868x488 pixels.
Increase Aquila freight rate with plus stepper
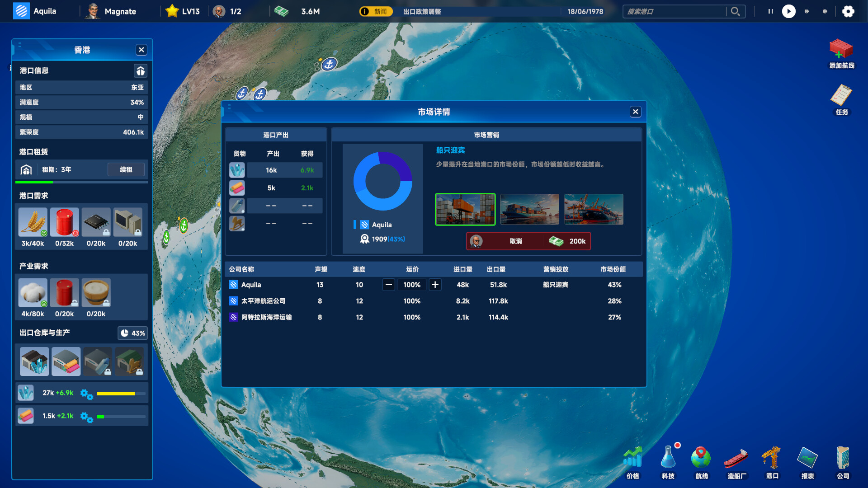tap(435, 285)
